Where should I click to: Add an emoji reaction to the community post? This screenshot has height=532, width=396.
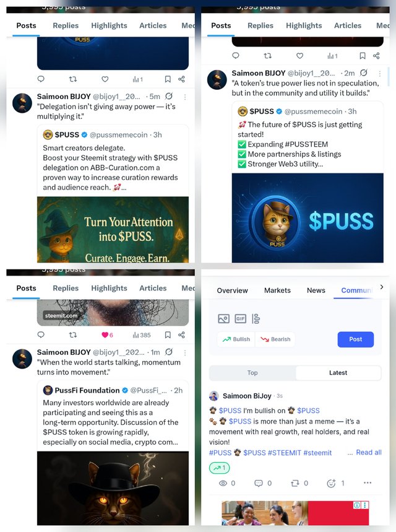tap(331, 483)
